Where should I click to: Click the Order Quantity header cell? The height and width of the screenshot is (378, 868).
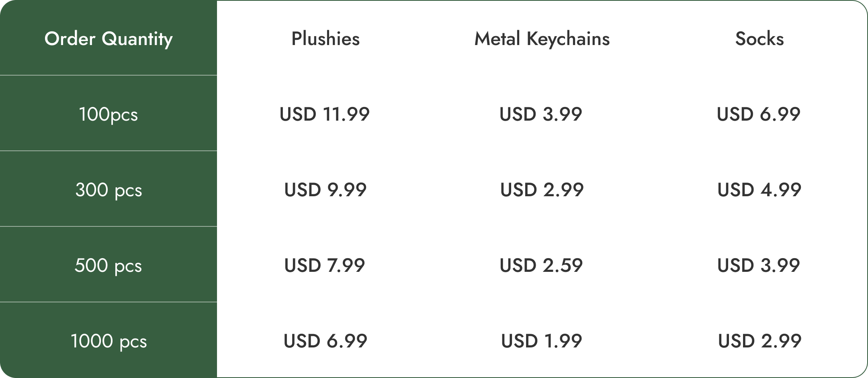point(108,39)
